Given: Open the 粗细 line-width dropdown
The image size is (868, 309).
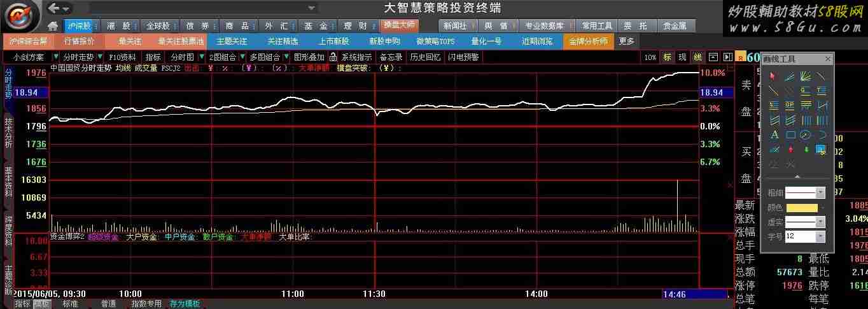Looking at the screenshot, I should [x=820, y=192].
